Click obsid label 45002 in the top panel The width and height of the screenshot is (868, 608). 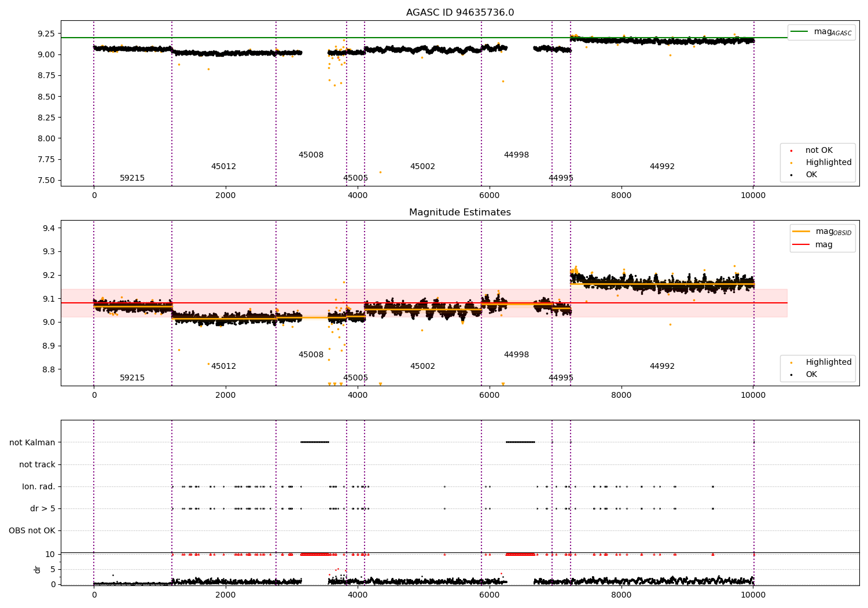[422, 167]
